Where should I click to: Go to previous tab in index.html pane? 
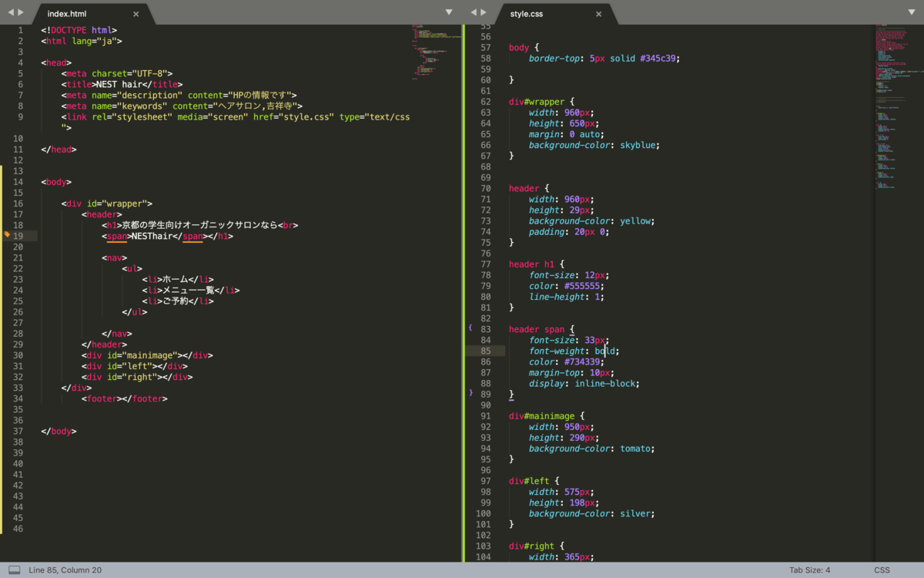(x=10, y=12)
